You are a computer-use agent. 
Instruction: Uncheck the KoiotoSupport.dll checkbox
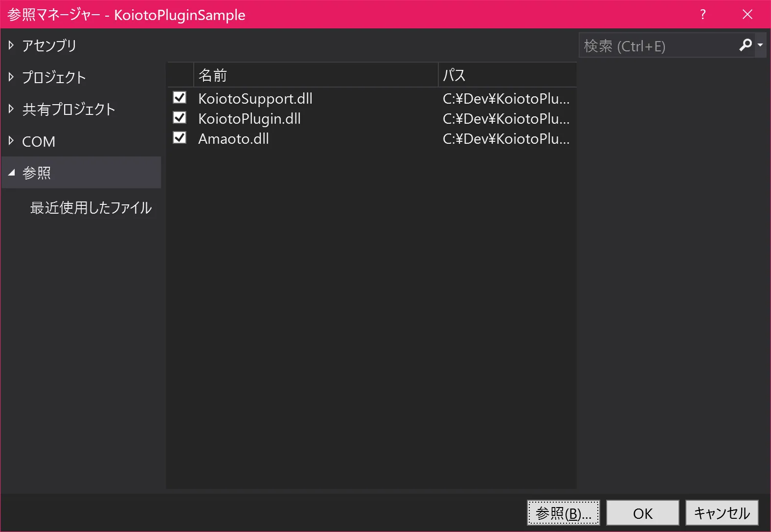pyautogui.click(x=180, y=98)
